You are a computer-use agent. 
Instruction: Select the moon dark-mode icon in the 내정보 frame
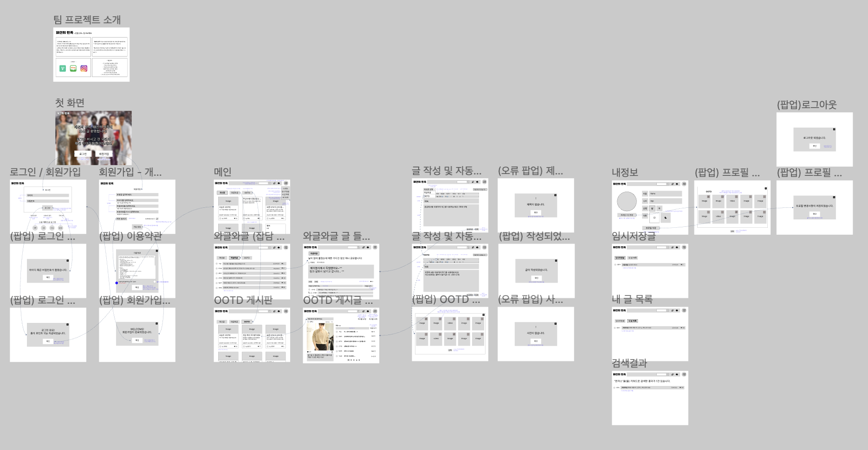tap(666, 218)
